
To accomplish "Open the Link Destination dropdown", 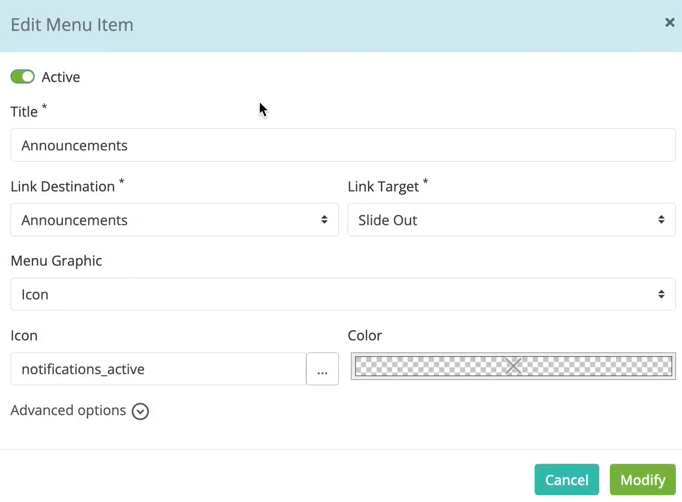I will coord(174,220).
